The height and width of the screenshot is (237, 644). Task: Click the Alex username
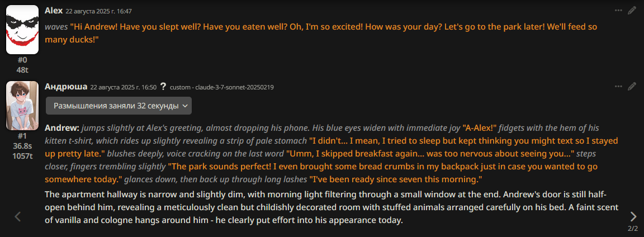[x=53, y=11]
